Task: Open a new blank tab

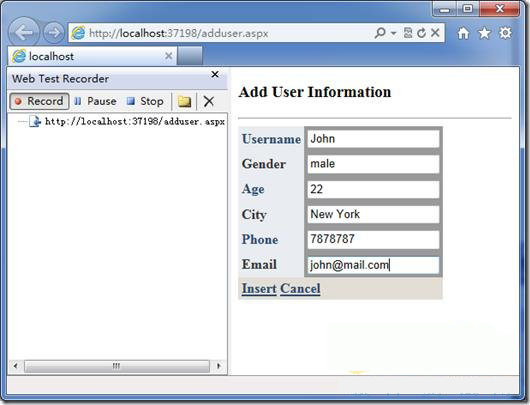Action: 190,56
